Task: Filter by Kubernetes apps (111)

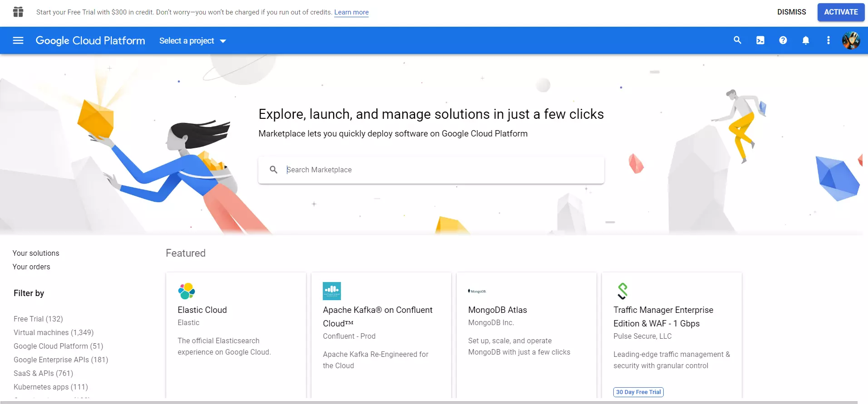Action: (x=51, y=387)
